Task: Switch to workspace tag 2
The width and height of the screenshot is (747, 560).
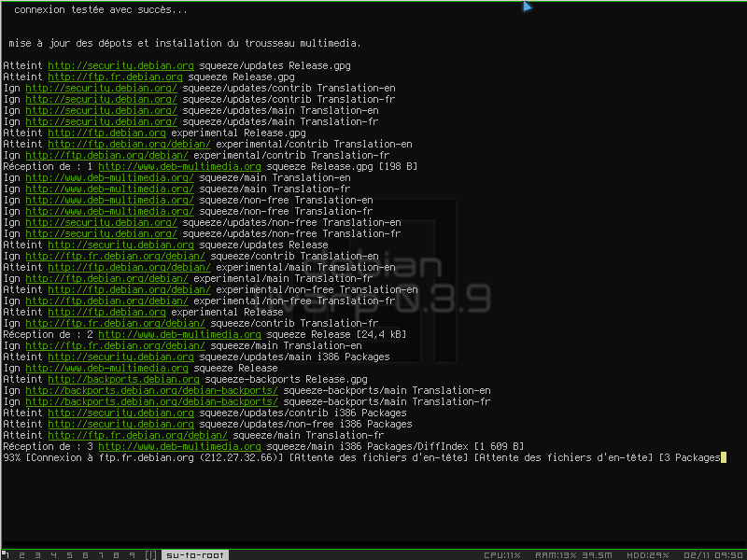Action: 21,554
